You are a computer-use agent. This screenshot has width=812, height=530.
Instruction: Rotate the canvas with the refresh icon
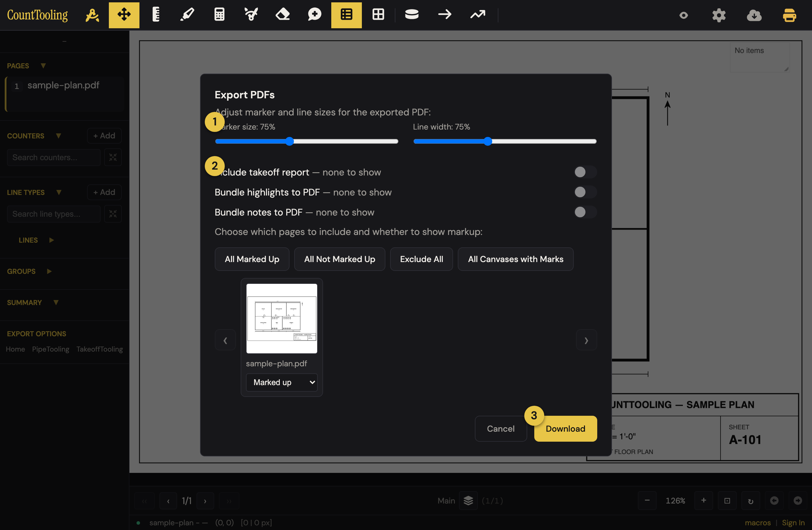(x=751, y=501)
